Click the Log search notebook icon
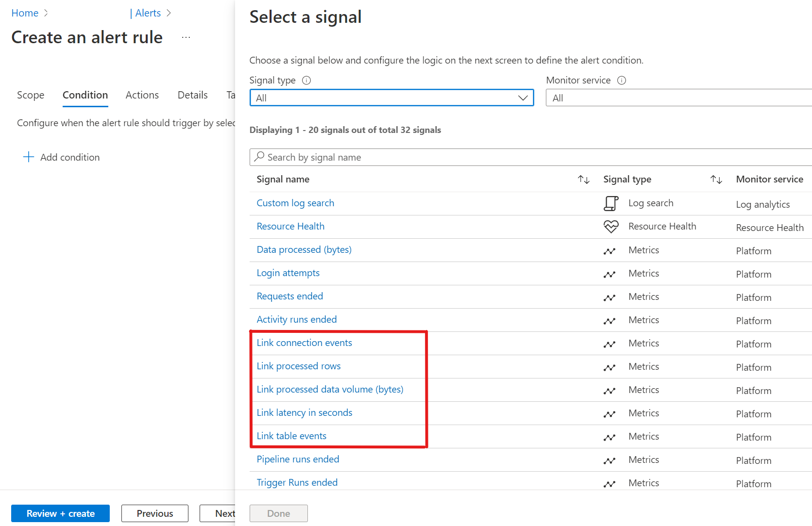 coord(611,203)
